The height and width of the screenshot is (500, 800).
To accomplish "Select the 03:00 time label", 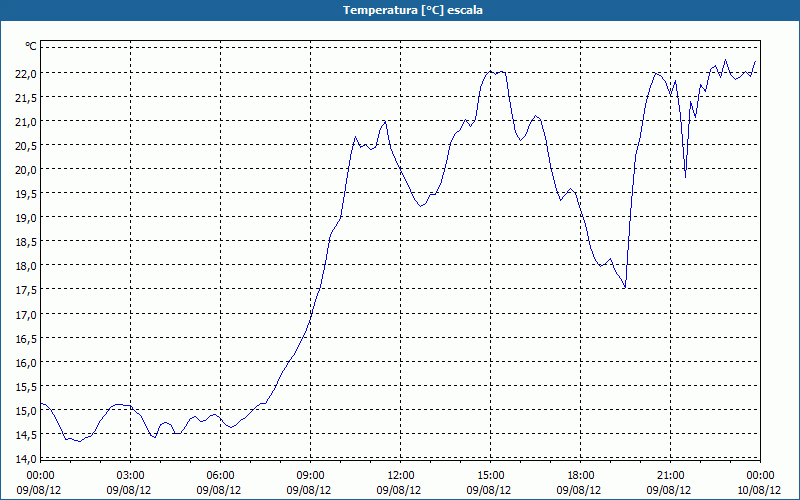I will 130,476.
